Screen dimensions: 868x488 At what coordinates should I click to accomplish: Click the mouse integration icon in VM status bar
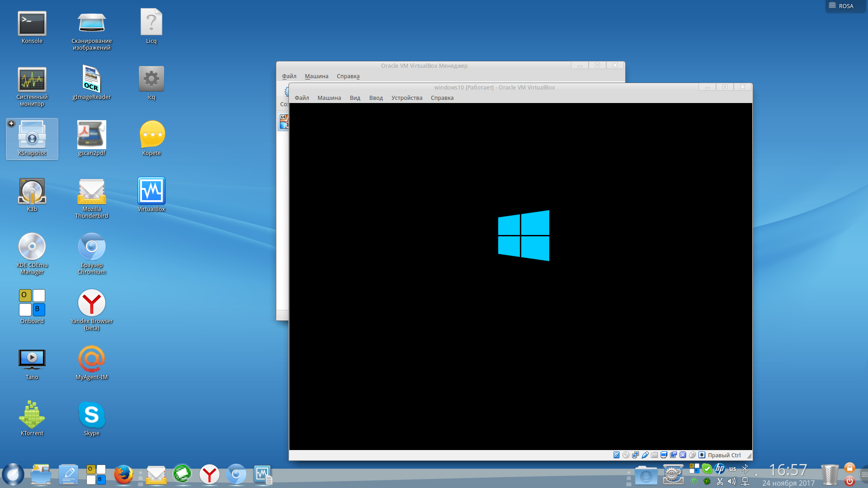pos(692,455)
